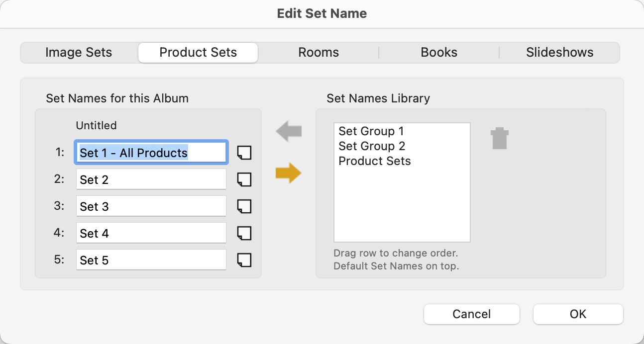Pick Product Sets in the library list
Viewport: 644px width, 344px height.
point(375,161)
